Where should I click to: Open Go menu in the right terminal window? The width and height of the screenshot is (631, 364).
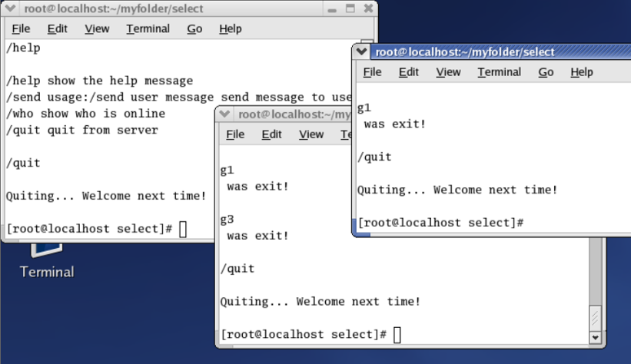546,72
